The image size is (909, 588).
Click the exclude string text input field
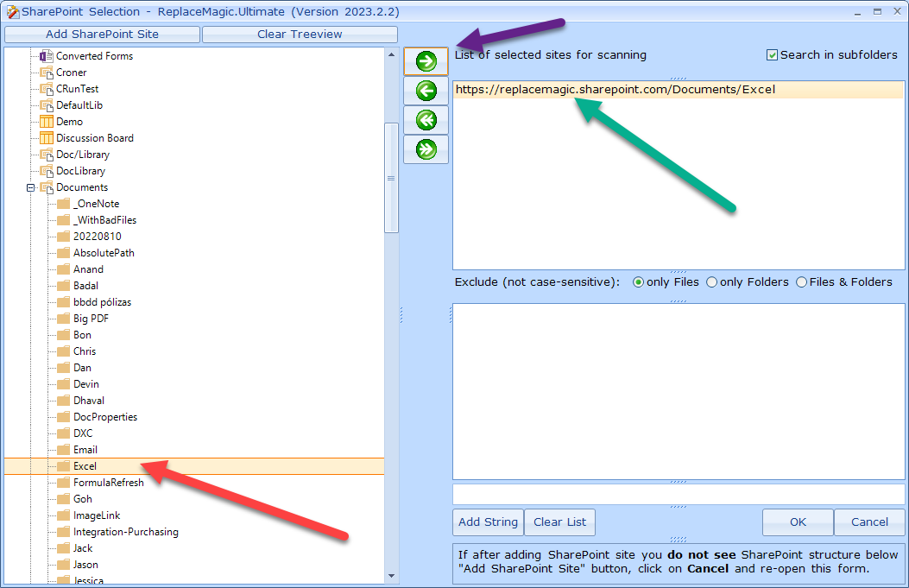tap(678, 495)
